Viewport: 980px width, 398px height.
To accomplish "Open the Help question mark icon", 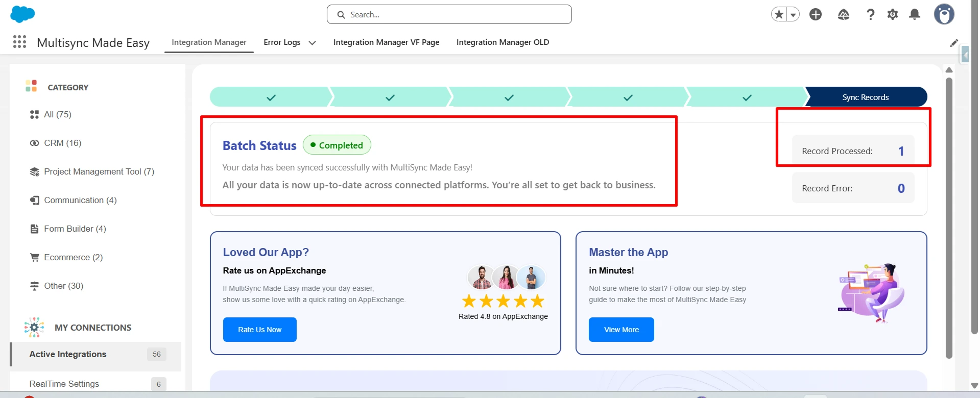I will coord(870,14).
